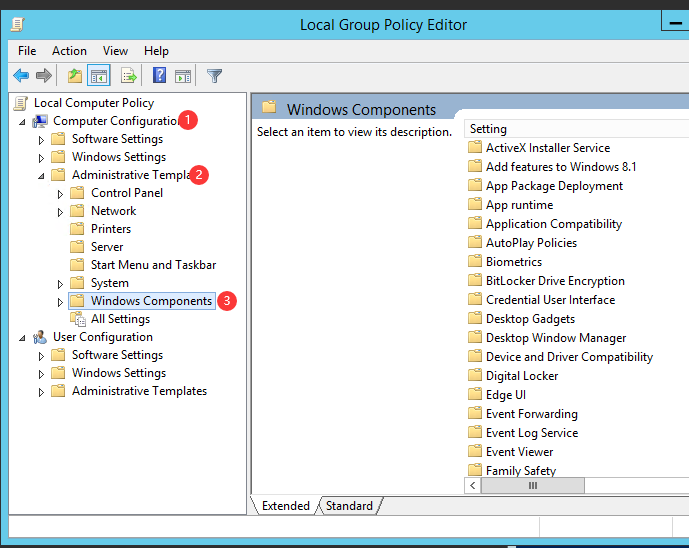The image size is (689, 548).
Task: Toggle Show/Hide Console Tree button
Action: 99,75
